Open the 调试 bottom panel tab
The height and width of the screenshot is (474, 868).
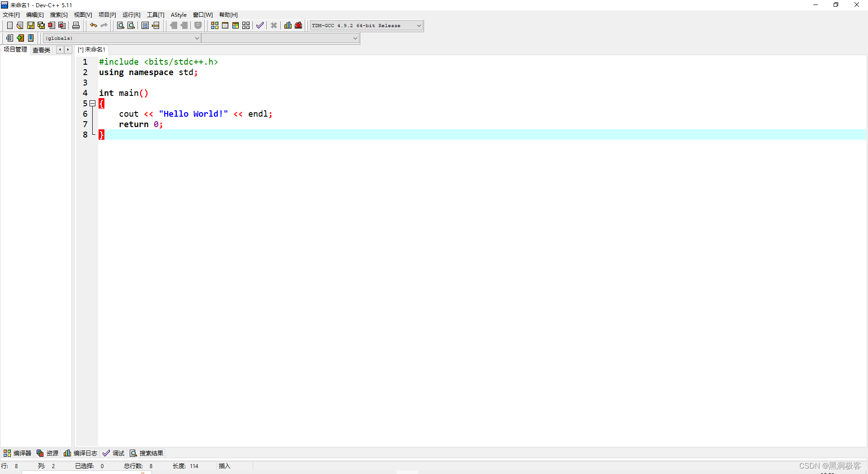[113, 453]
